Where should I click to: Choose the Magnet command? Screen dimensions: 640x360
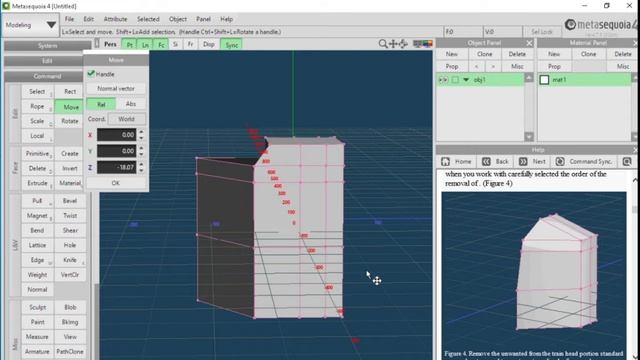click(x=37, y=216)
